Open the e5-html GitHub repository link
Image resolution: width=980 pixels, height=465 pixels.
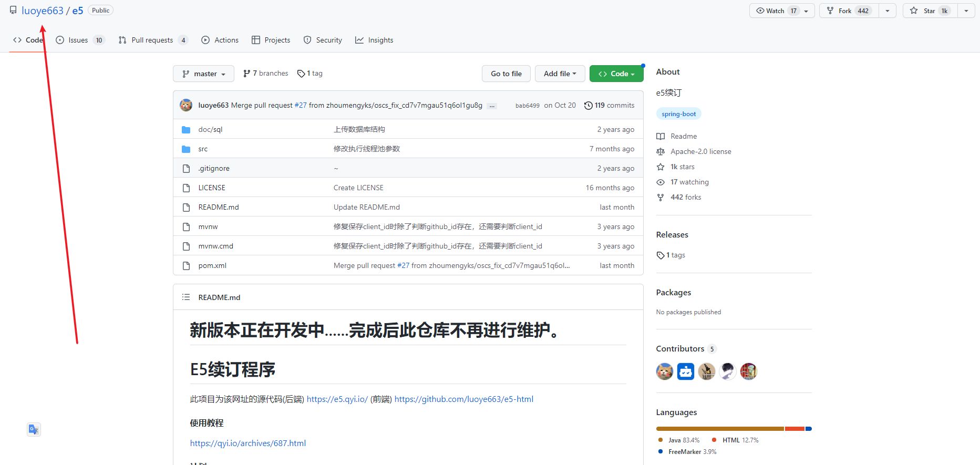(464, 399)
